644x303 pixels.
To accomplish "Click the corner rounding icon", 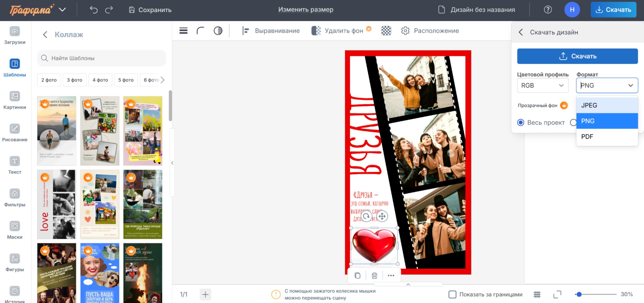I will tap(200, 31).
